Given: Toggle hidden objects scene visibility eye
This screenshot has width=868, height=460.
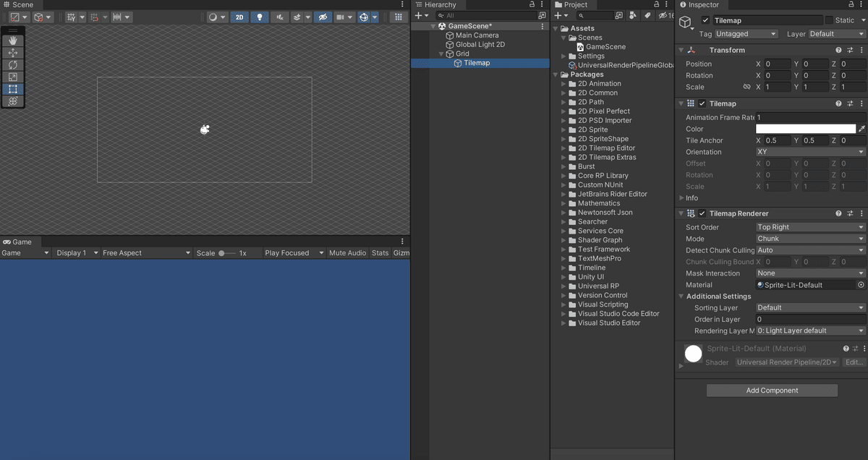Looking at the screenshot, I should pyautogui.click(x=323, y=17).
